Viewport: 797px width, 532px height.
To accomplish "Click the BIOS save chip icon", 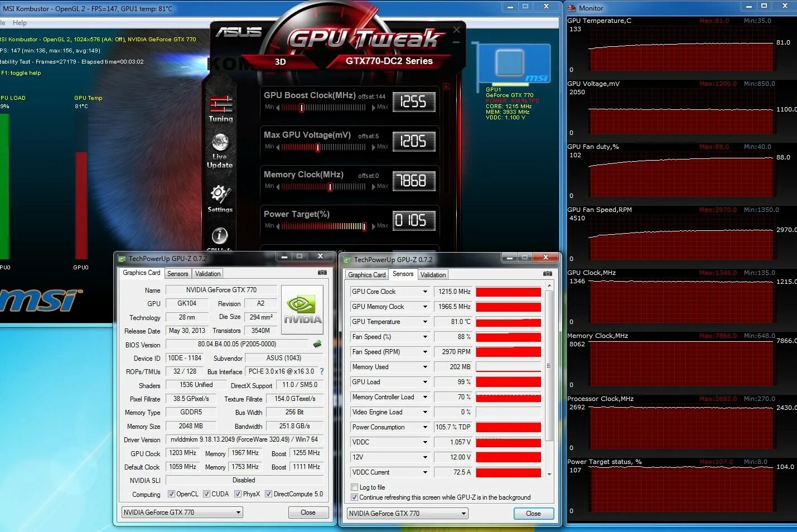I will (x=317, y=344).
